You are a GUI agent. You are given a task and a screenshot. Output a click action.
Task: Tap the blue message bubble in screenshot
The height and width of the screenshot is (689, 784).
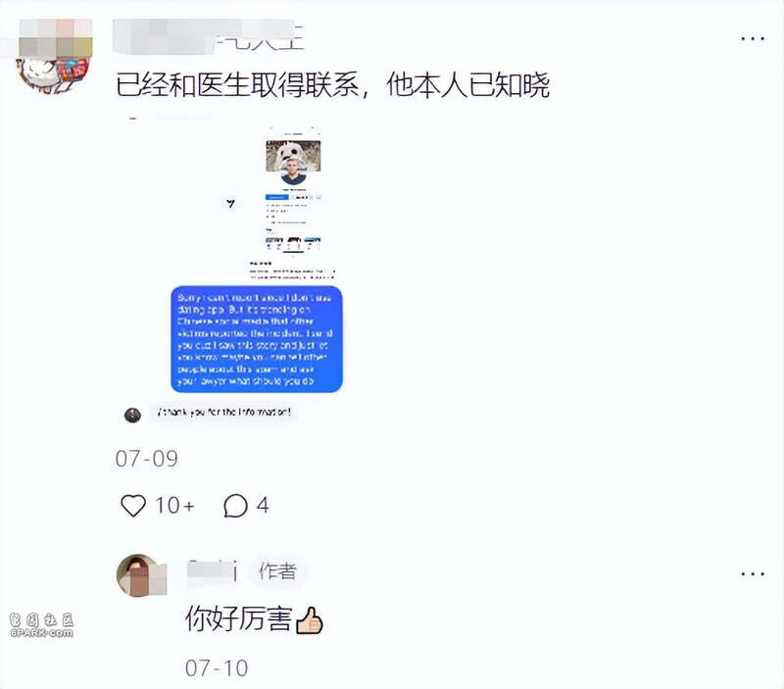(257, 339)
